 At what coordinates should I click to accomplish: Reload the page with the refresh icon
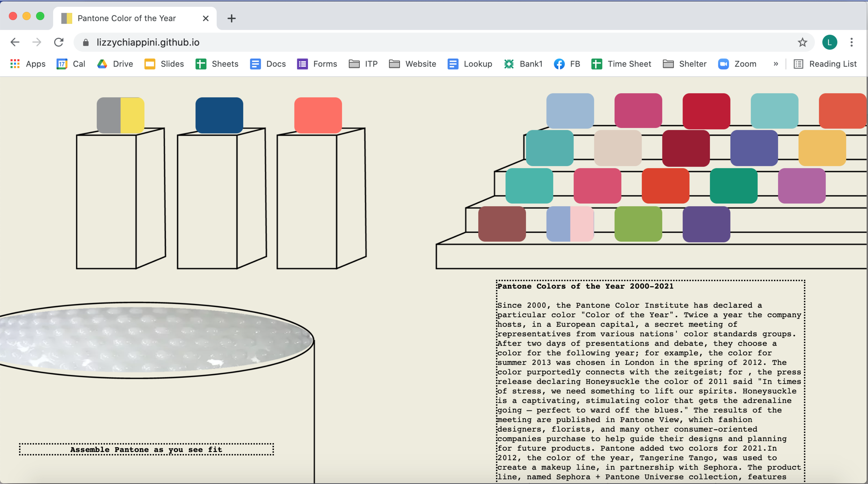coord(59,42)
